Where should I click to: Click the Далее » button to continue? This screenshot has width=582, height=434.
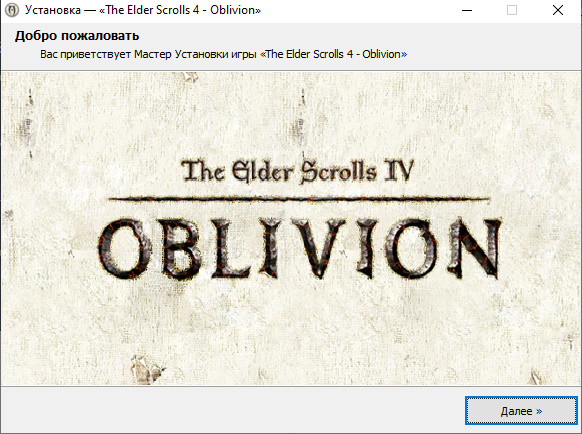tap(521, 411)
